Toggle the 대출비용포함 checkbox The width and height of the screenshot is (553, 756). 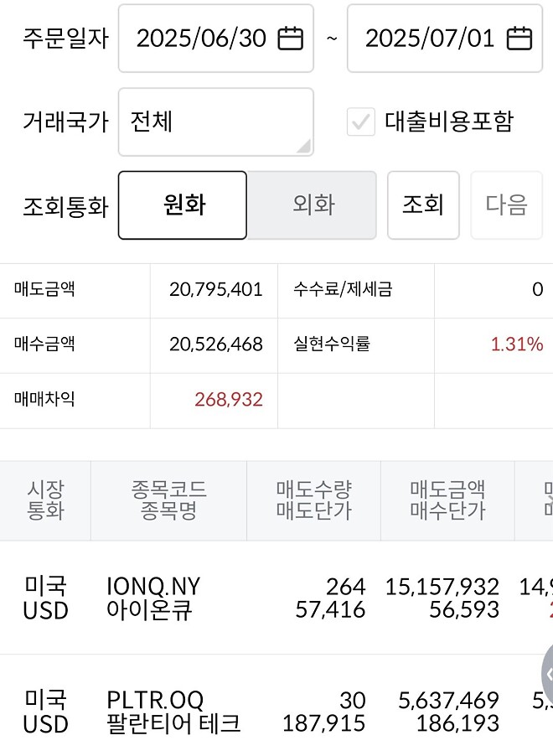(362, 122)
